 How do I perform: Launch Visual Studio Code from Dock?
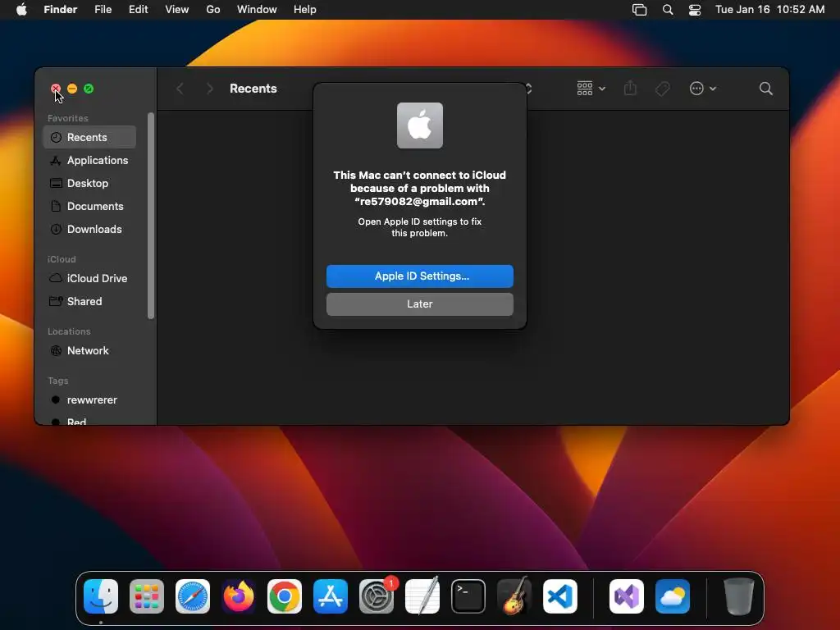click(x=560, y=596)
